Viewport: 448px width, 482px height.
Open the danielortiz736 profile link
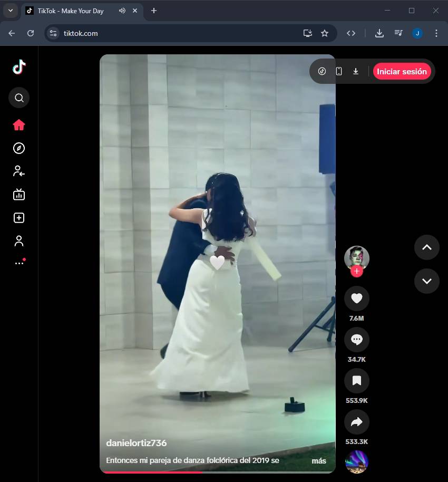(137, 443)
